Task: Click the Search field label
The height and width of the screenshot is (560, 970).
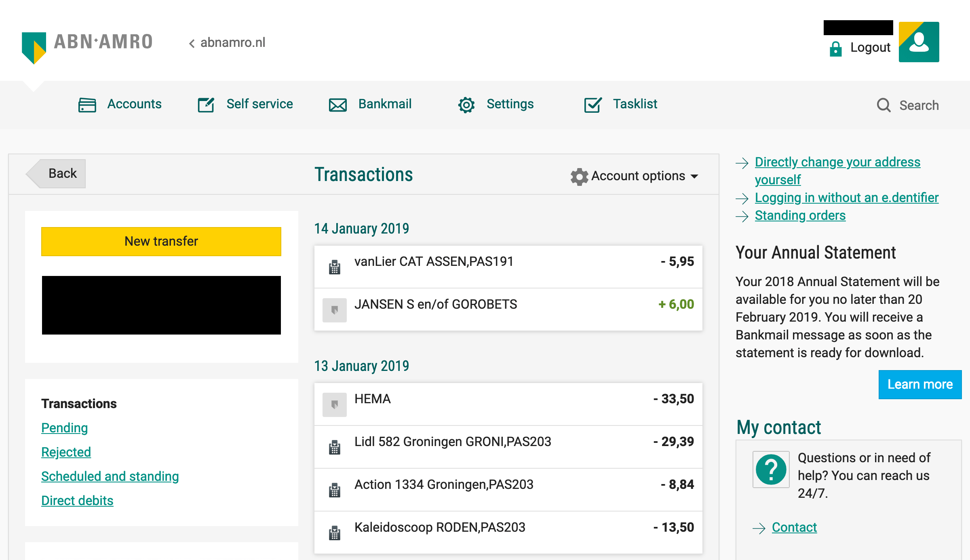Action: click(919, 105)
